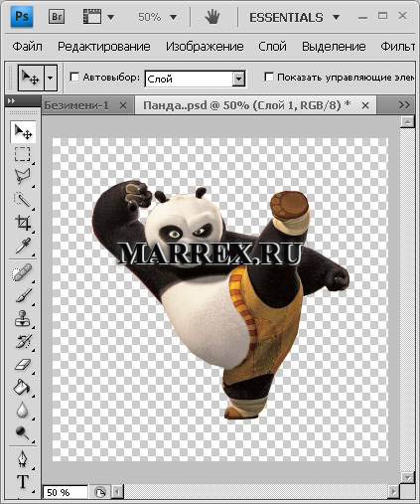
Task: Select the Dodge tool
Action: click(x=23, y=432)
